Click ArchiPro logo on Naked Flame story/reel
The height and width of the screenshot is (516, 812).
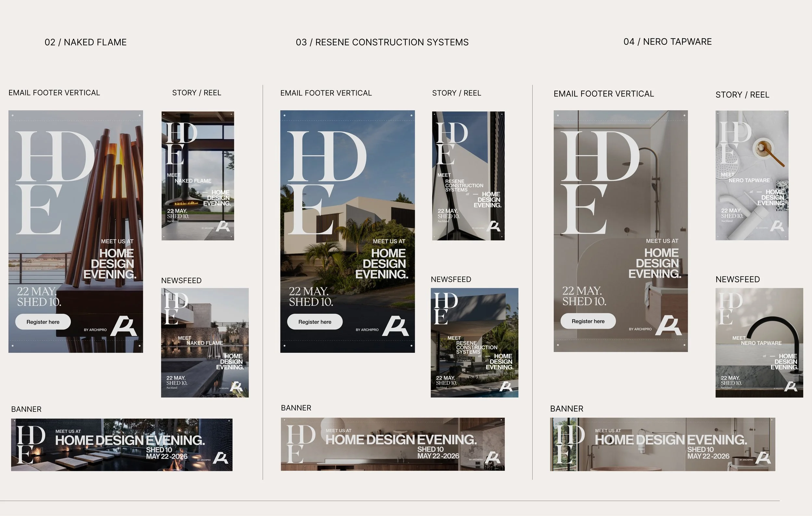[223, 226]
